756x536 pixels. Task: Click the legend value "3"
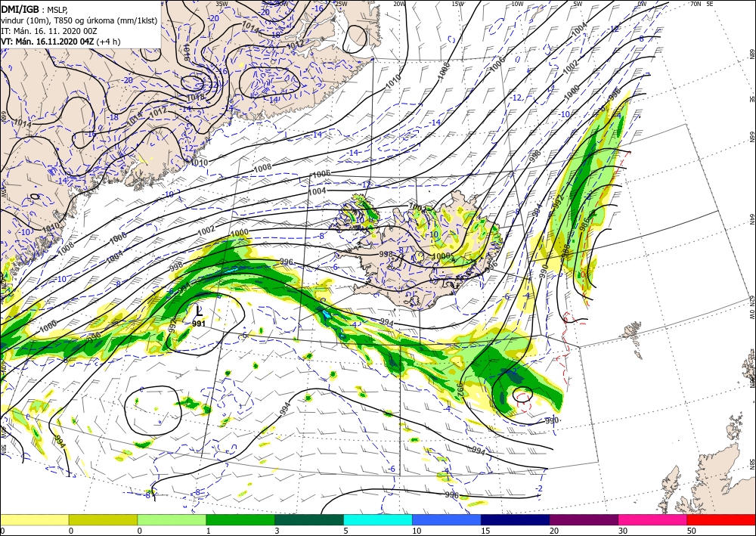click(277, 531)
